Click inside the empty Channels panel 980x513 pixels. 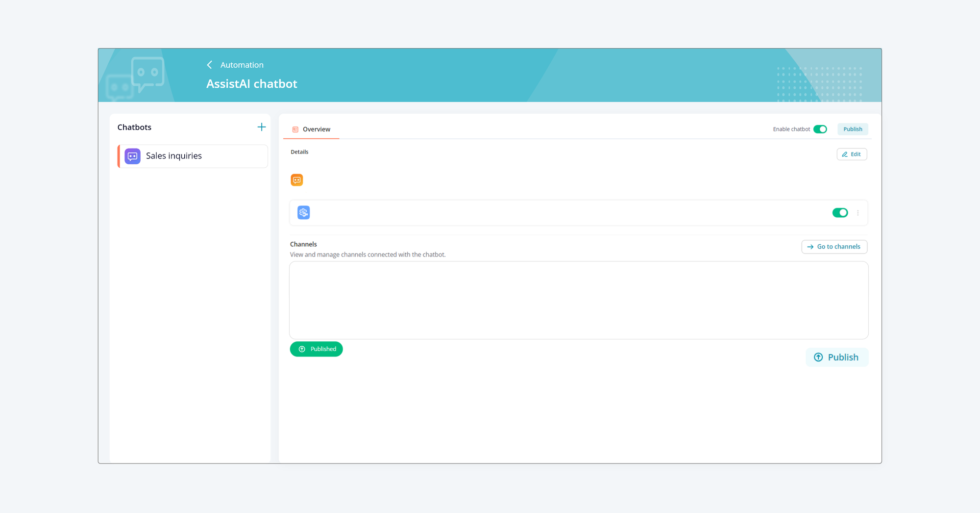click(578, 300)
